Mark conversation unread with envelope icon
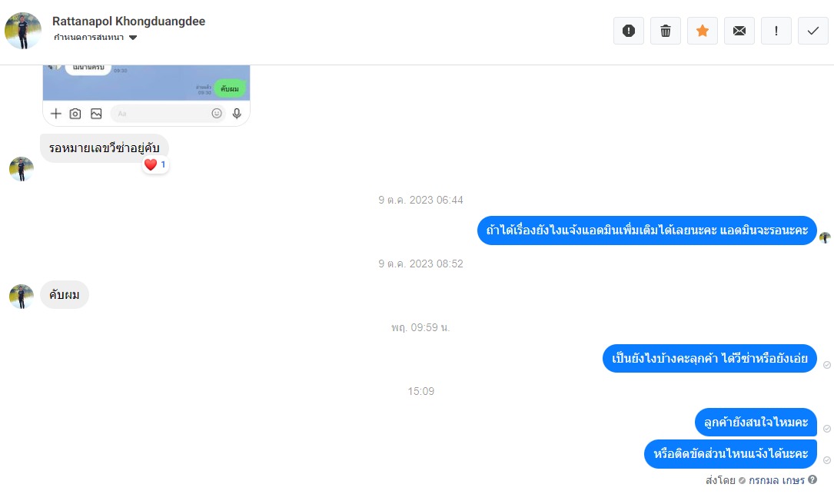Viewport: 834px width, 504px height. pyautogui.click(x=739, y=31)
